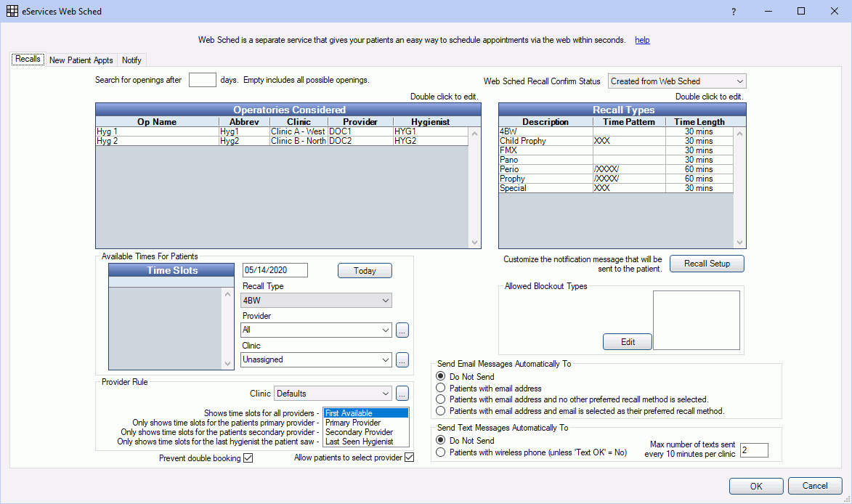Click the search for openings days field
The height and width of the screenshot is (504, 852).
point(202,80)
